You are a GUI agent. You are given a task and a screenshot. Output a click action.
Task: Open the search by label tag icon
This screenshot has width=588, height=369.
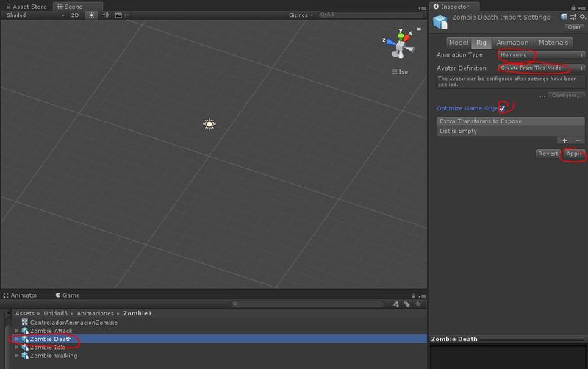pos(407,304)
